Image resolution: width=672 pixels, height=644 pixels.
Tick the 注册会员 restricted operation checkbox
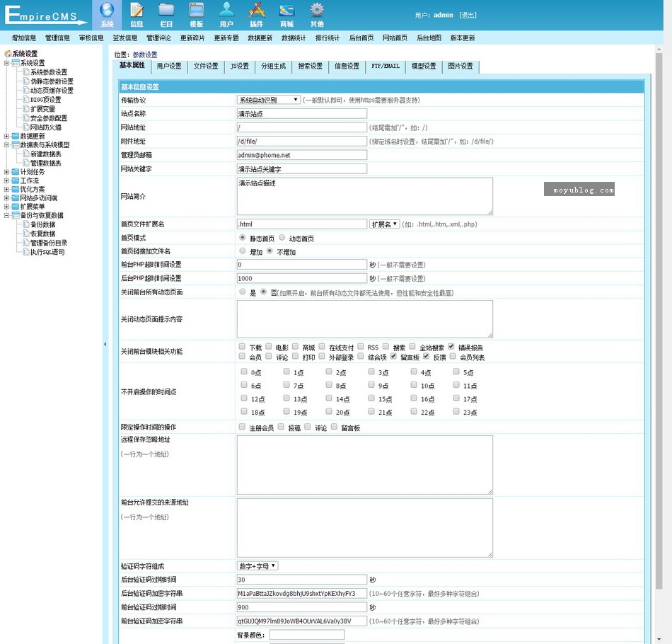(242, 427)
